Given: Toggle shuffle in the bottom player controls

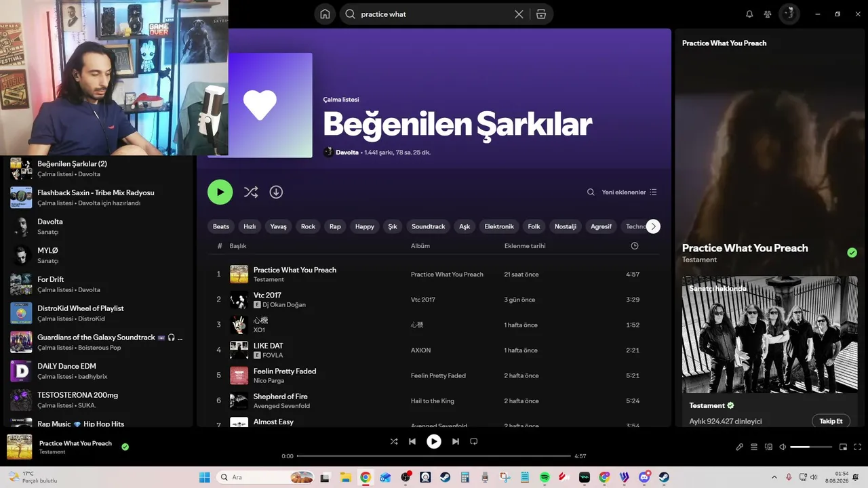Looking at the screenshot, I should 394,441.
